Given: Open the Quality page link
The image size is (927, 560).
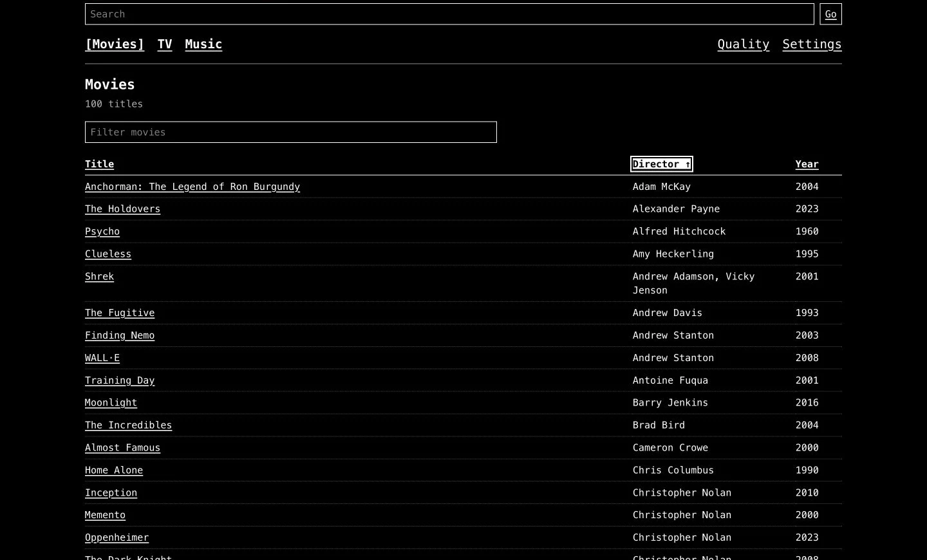Looking at the screenshot, I should [744, 44].
